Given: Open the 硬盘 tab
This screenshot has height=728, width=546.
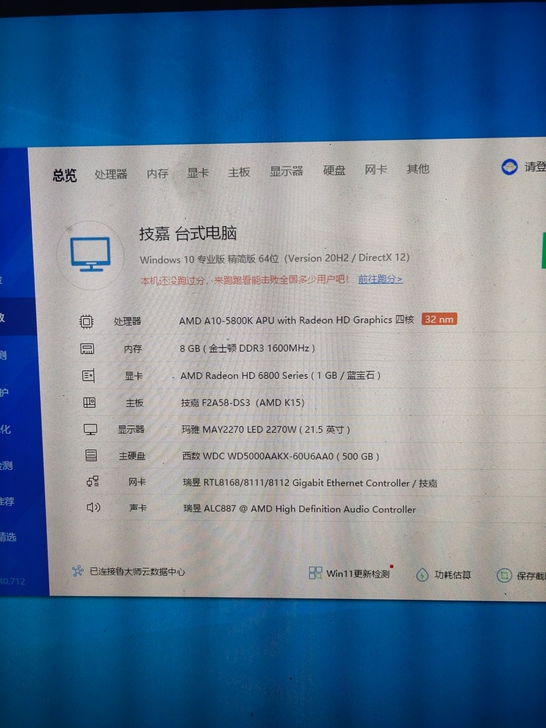Looking at the screenshot, I should pyautogui.click(x=334, y=170).
